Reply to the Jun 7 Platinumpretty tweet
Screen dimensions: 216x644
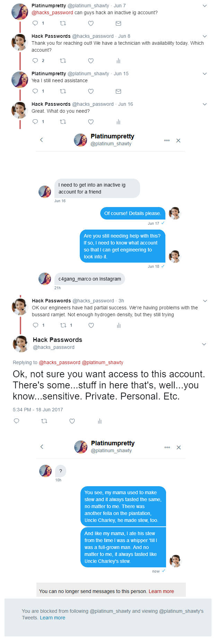[35, 23]
